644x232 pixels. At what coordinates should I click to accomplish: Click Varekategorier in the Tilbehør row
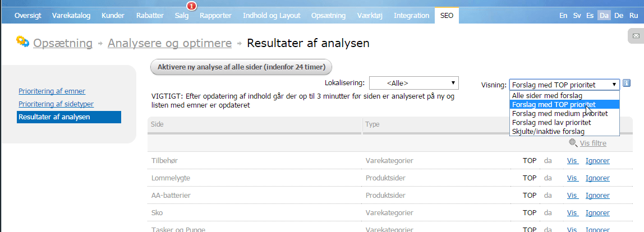pos(389,161)
